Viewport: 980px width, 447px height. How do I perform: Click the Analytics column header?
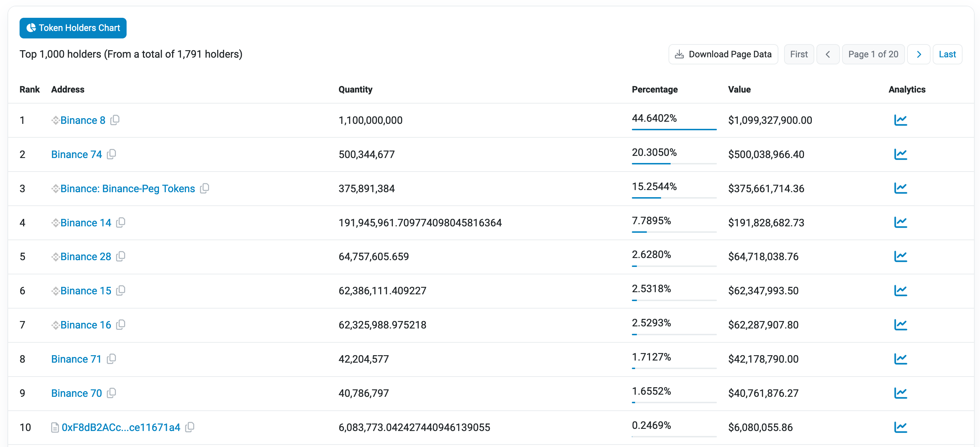pyautogui.click(x=907, y=89)
